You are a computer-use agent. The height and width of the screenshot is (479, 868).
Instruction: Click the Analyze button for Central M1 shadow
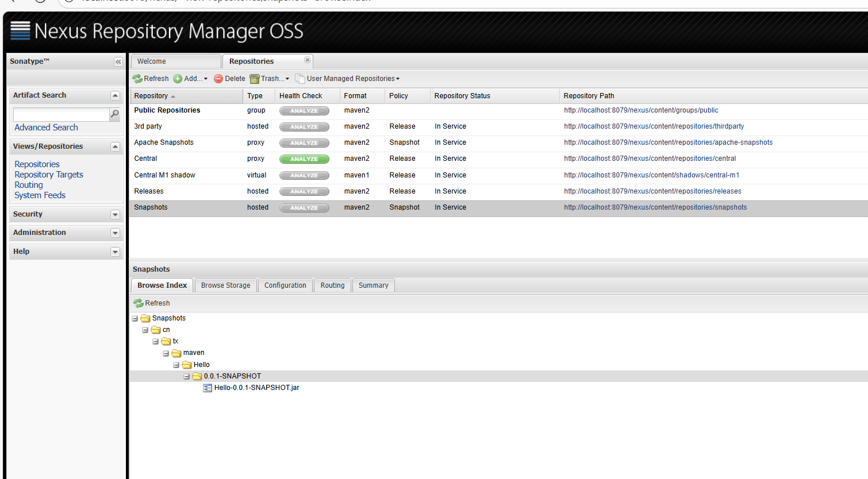tap(304, 175)
